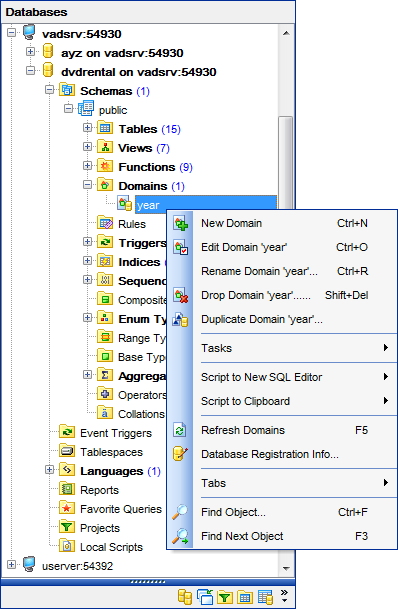This screenshot has height=609, width=398.
Task: Click the Operators folder icon
Action: tap(105, 394)
